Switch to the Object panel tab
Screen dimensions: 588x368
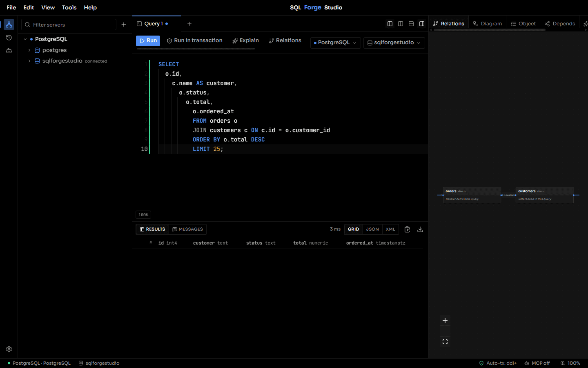pyautogui.click(x=523, y=24)
